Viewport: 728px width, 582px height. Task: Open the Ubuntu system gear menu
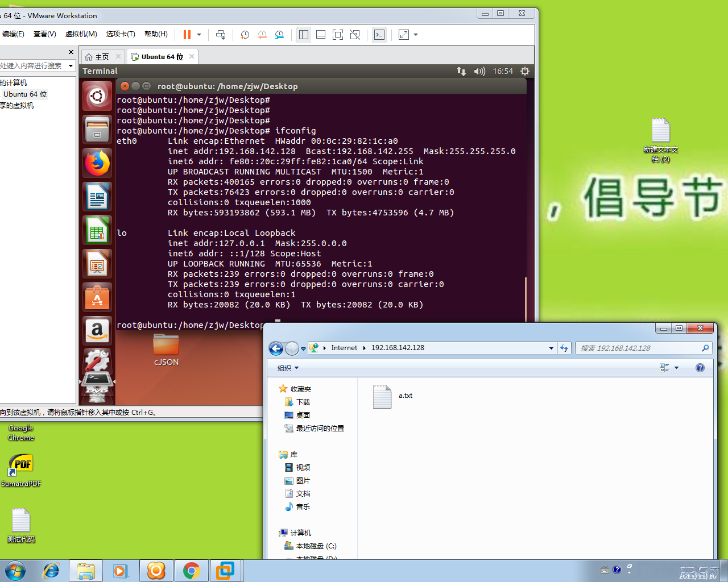coord(525,71)
